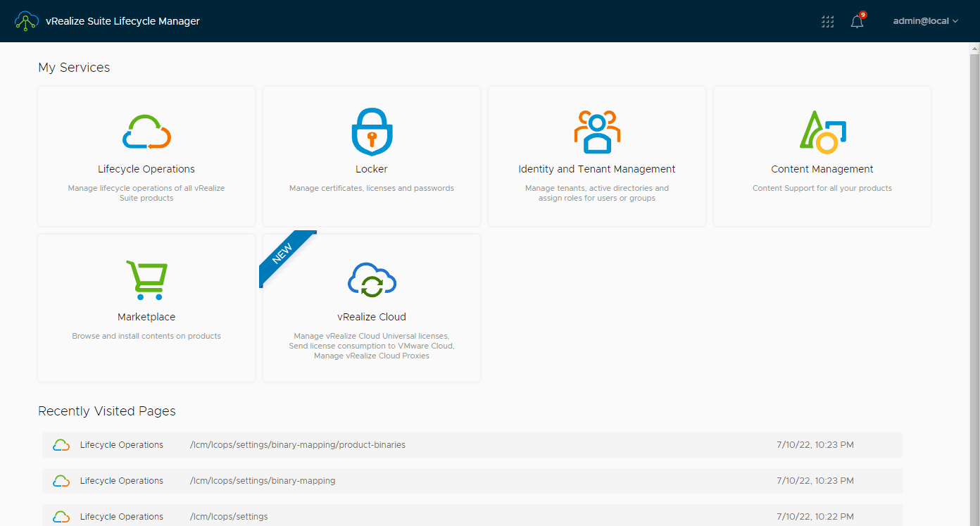Open the product-binaries recently visited link

(x=297, y=444)
